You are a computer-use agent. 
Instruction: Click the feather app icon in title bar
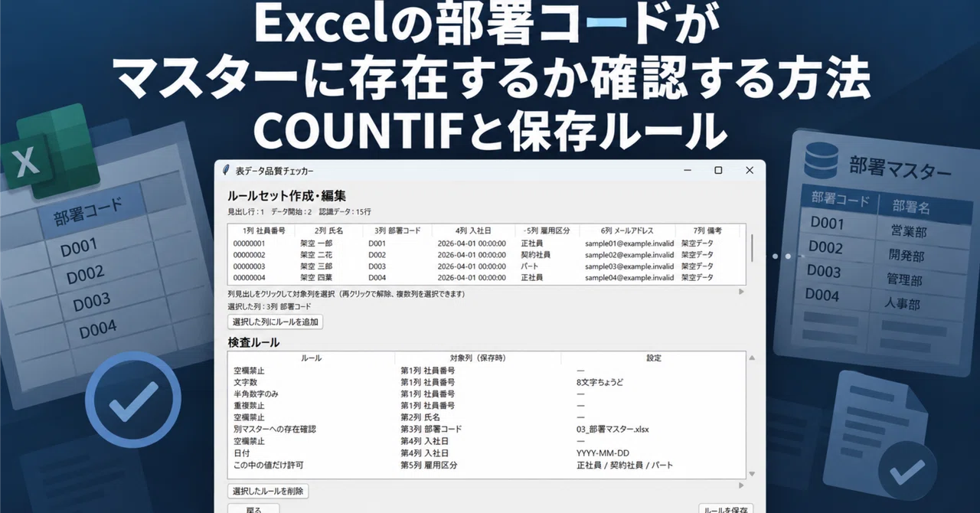226,170
